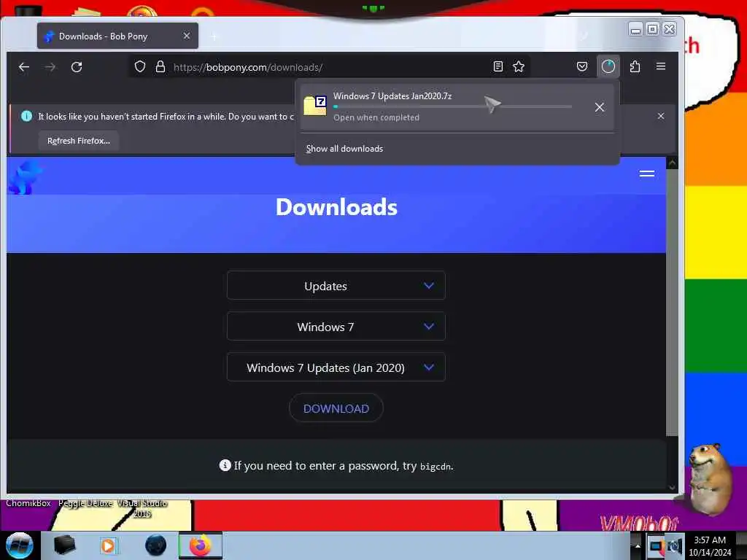Open Show all downloads
Viewport: 747px width, 560px height.
344,149
